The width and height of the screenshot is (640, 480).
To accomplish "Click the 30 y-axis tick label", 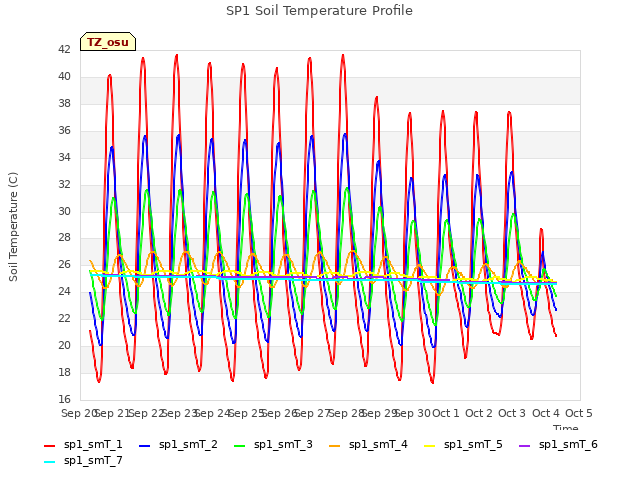I will click(x=64, y=211).
